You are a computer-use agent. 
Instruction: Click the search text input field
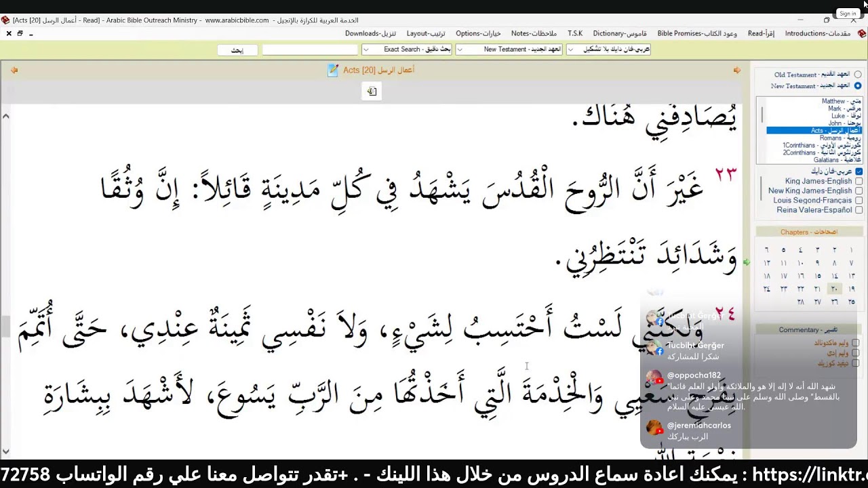[x=310, y=49]
